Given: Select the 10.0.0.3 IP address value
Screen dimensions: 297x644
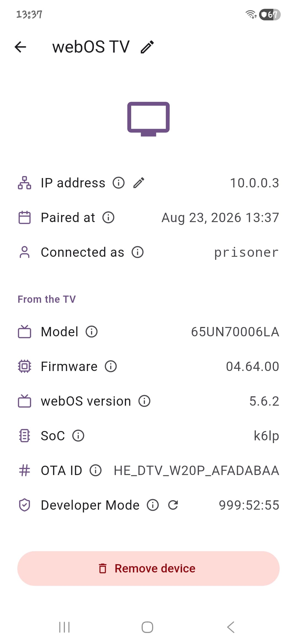Looking at the screenshot, I should (x=254, y=183).
